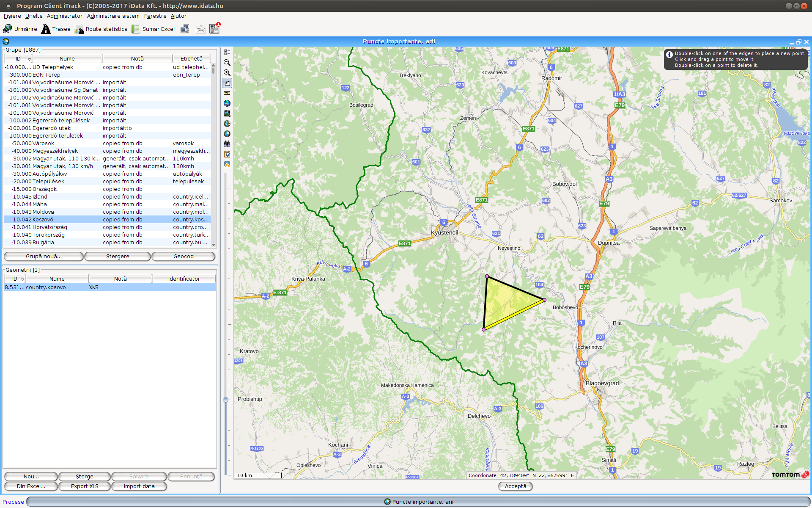Click the orange warning triangle map tool
Image resolution: width=812 pixels, height=508 pixels.
(x=227, y=164)
